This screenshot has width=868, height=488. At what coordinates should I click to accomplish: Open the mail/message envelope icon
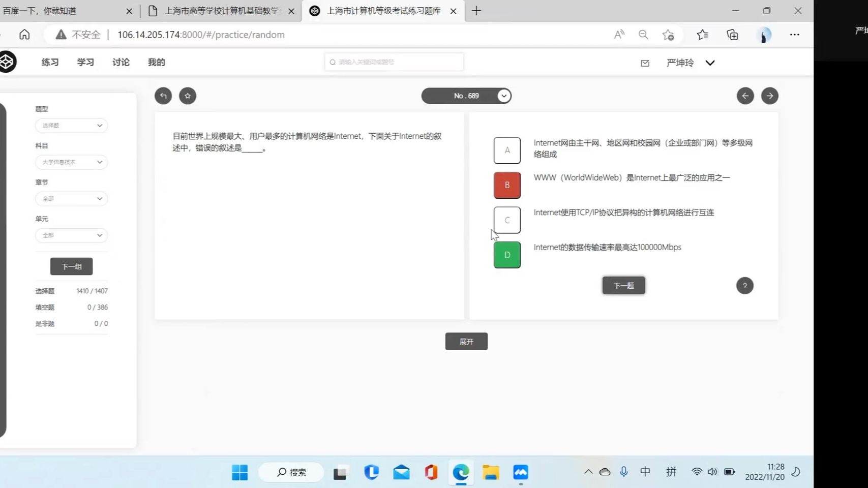(644, 63)
